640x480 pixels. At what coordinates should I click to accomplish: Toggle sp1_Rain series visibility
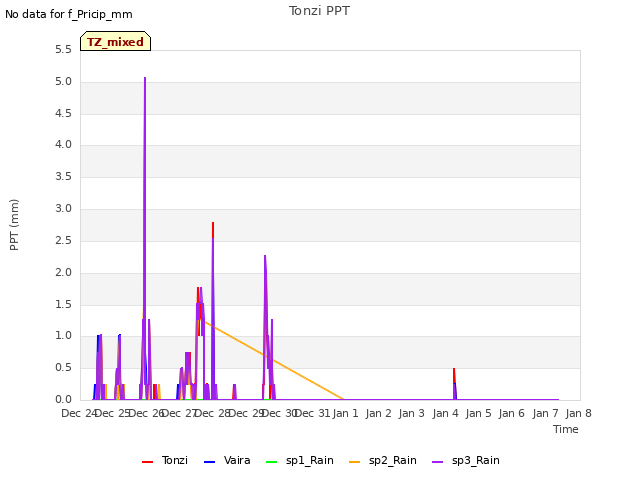(x=300, y=460)
